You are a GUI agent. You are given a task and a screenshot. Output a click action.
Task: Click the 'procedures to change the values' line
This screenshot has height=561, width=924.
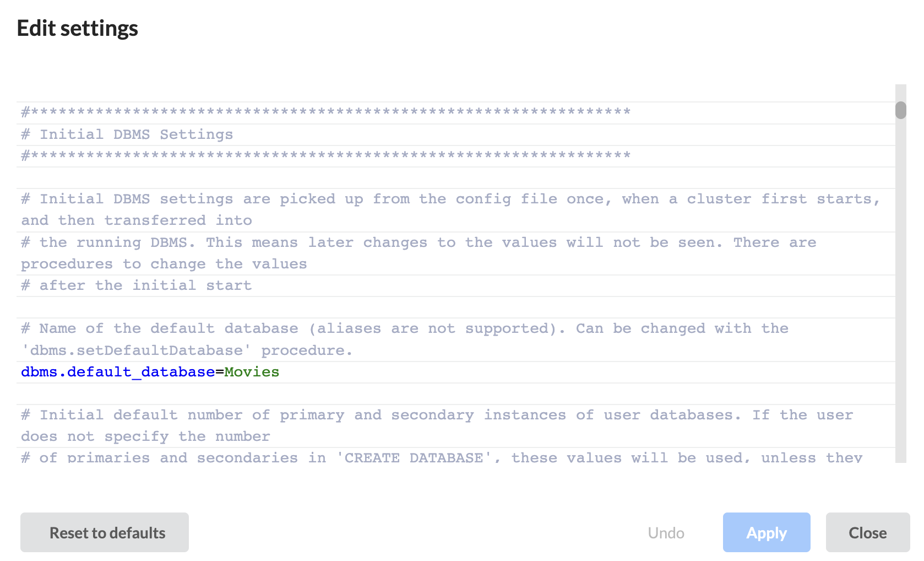164,264
